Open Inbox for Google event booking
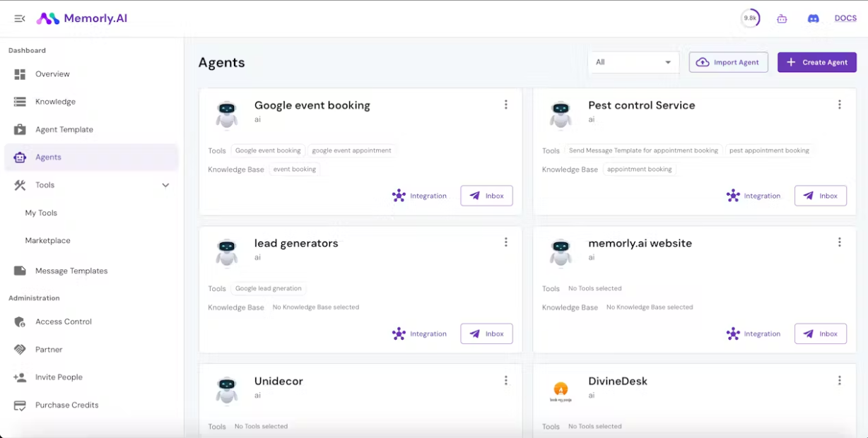The width and height of the screenshot is (868, 438). (x=486, y=196)
